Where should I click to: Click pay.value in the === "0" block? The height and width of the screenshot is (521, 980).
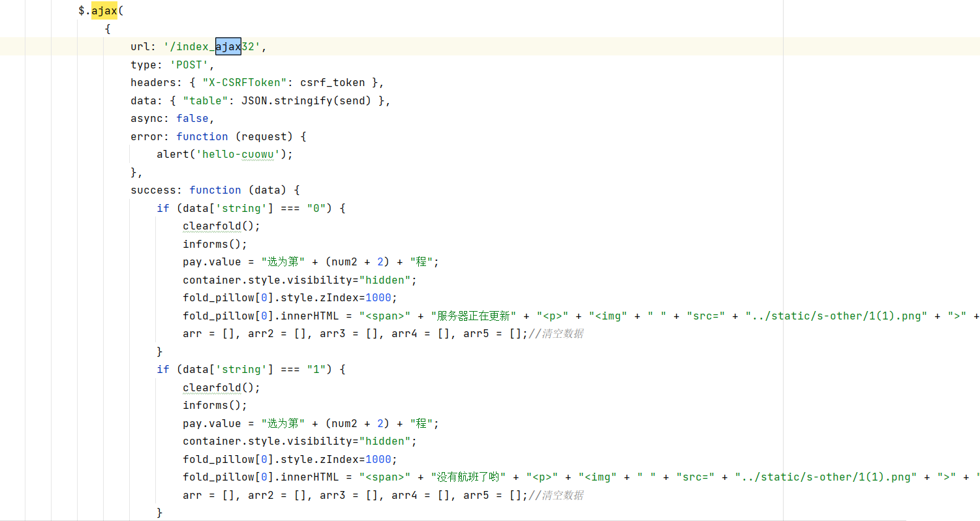pos(212,261)
